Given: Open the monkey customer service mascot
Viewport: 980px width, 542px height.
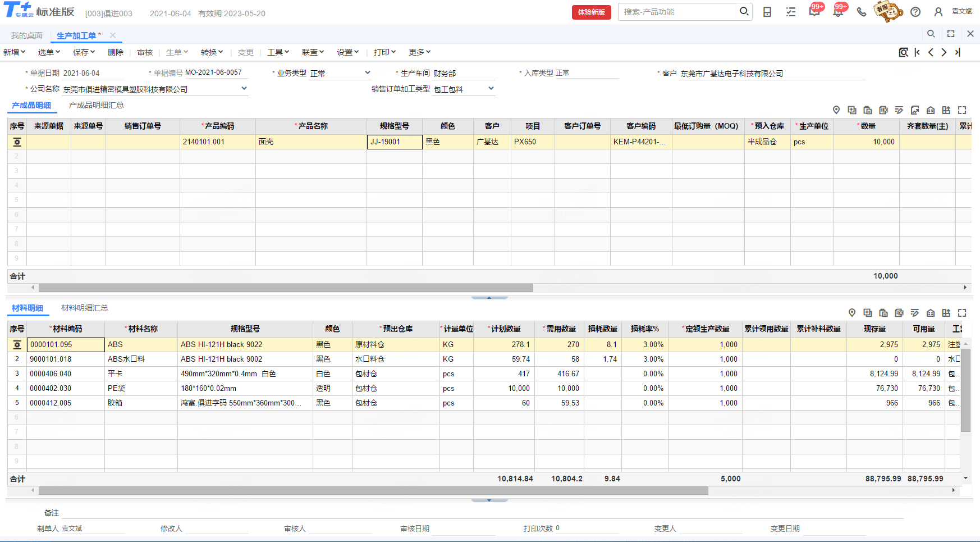Looking at the screenshot, I should (x=889, y=11).
